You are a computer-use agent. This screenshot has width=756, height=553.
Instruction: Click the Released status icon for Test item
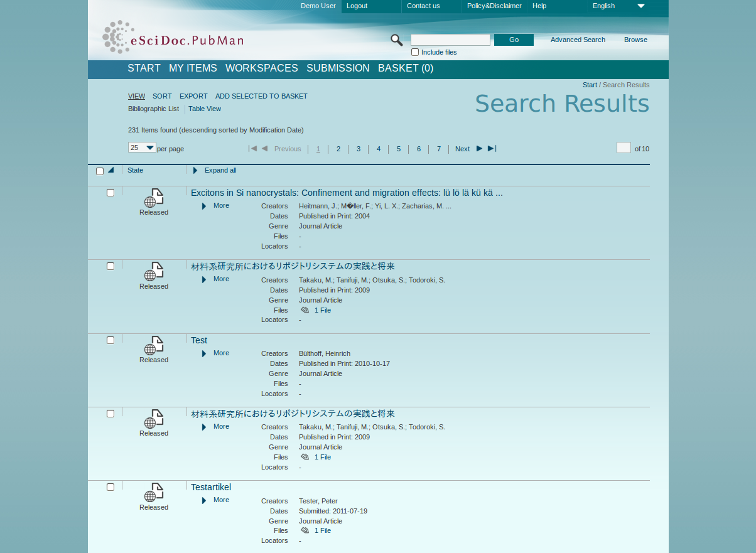pos(154,346)
